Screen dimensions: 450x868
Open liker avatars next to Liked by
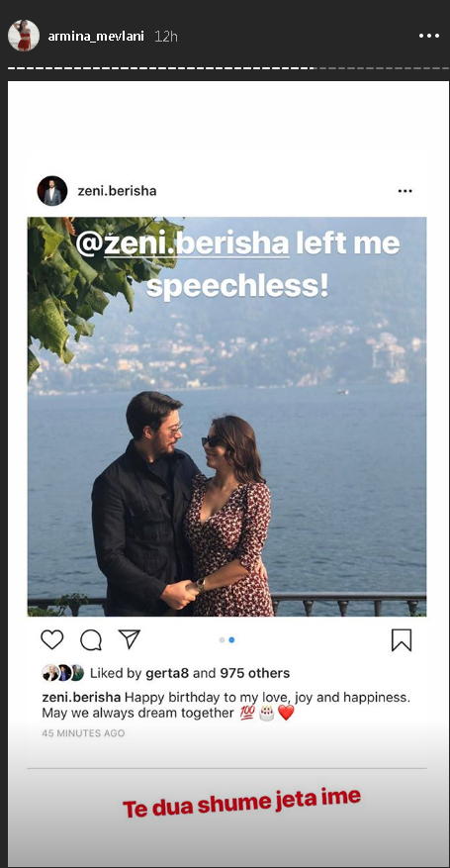[x=63, y=673]
